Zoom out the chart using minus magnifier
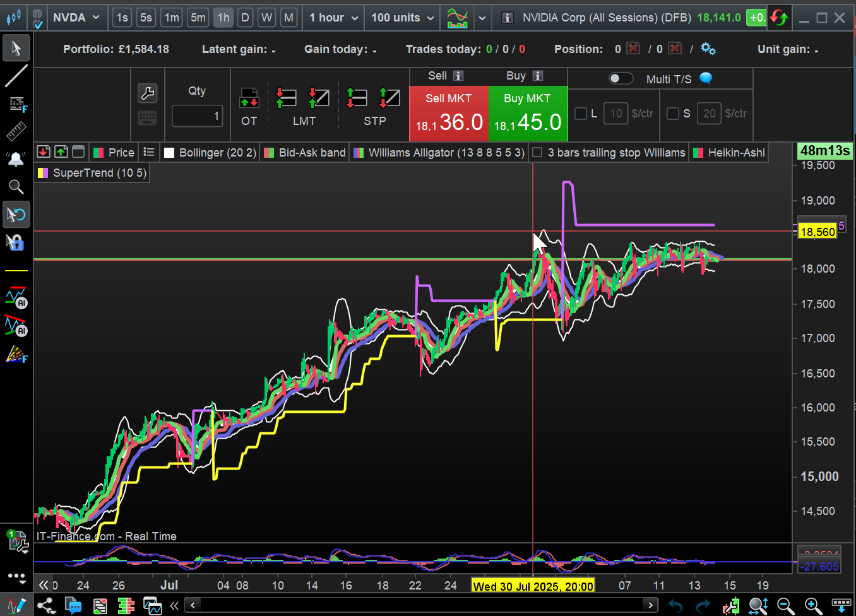Image resolution: width=856 pixels, height=616 pixels. coord(785,606)
